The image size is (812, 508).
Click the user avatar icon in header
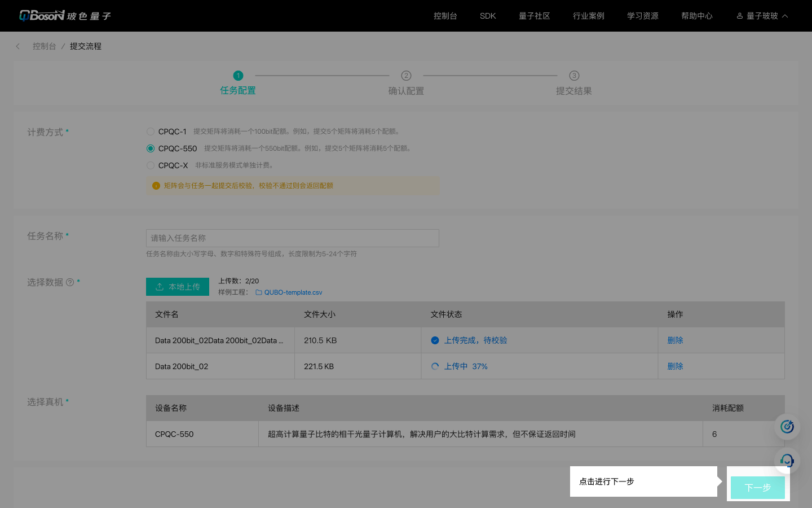[x=740, y=16]
